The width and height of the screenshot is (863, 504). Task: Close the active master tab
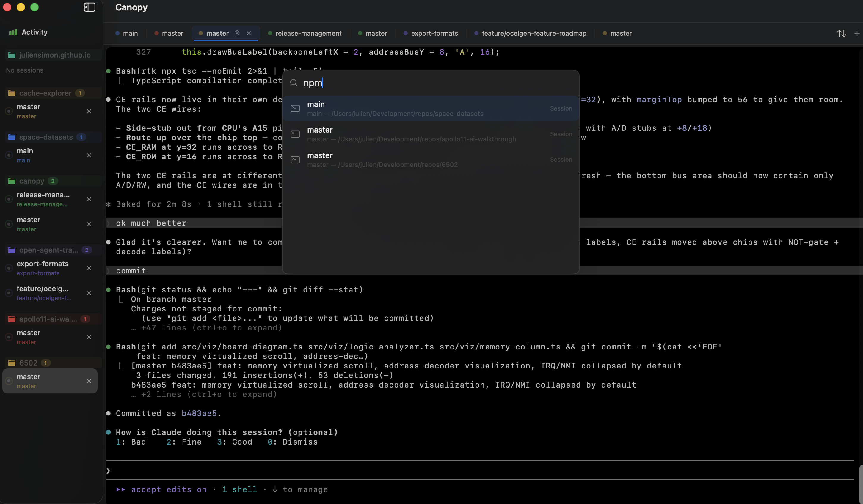pyautogui.click(x=249, y=33)
